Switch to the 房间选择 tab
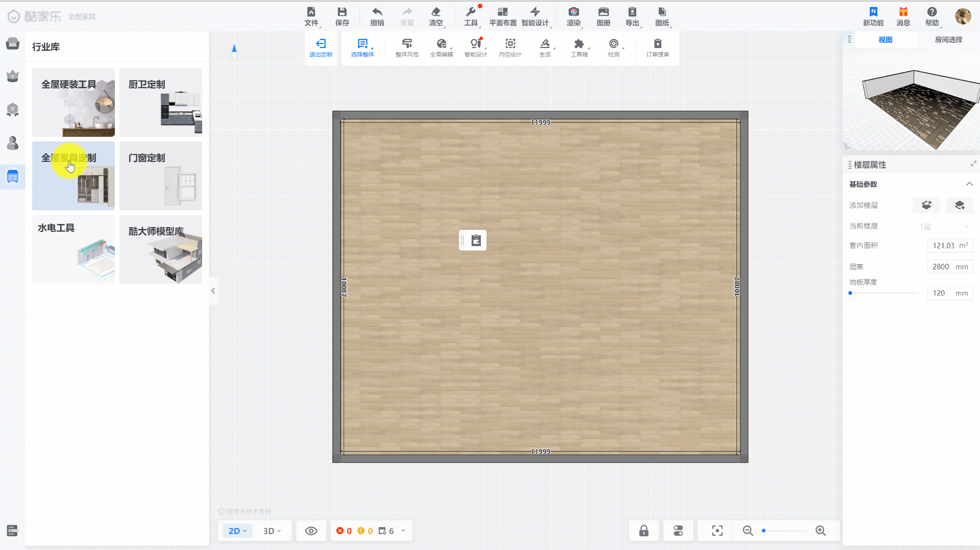 tap(948, 40)
